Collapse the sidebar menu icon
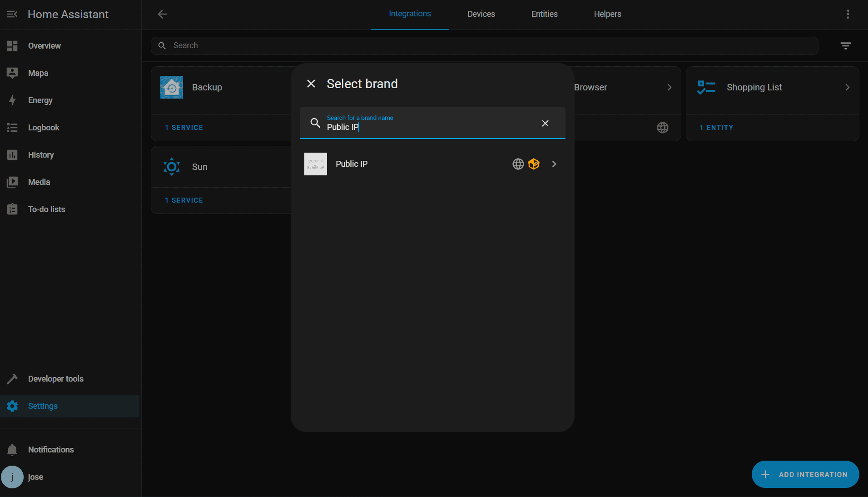 pos(12,14)
